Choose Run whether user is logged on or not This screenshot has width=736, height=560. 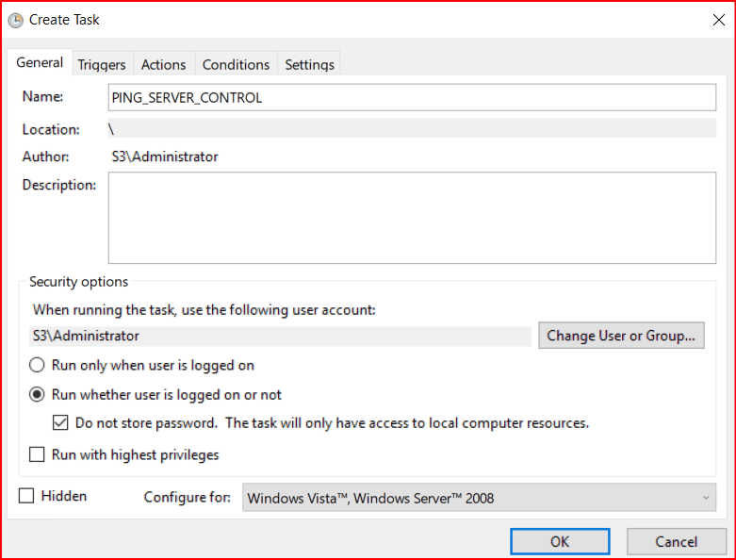point(38,395)
